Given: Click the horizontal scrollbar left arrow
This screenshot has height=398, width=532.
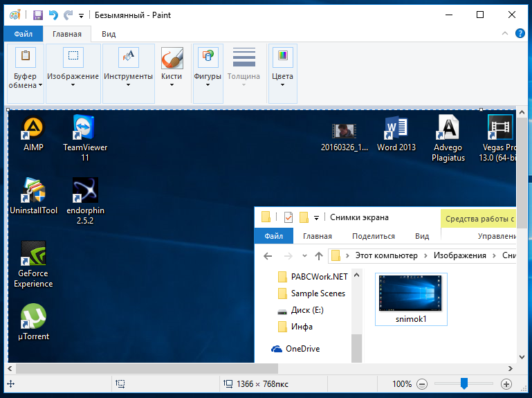Looking at the screenshot, I should [10, 368].
